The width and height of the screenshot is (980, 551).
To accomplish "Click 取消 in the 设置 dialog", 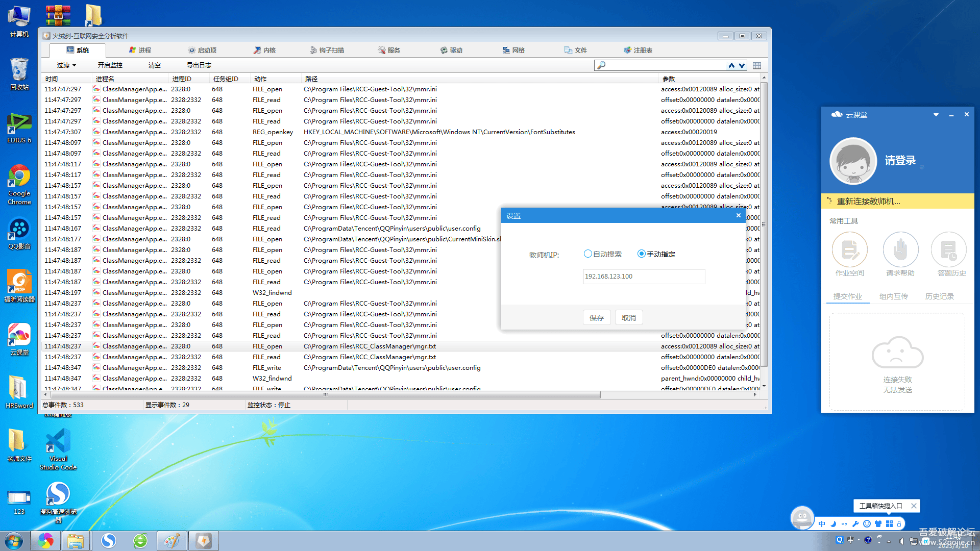I will coord(629,317).
